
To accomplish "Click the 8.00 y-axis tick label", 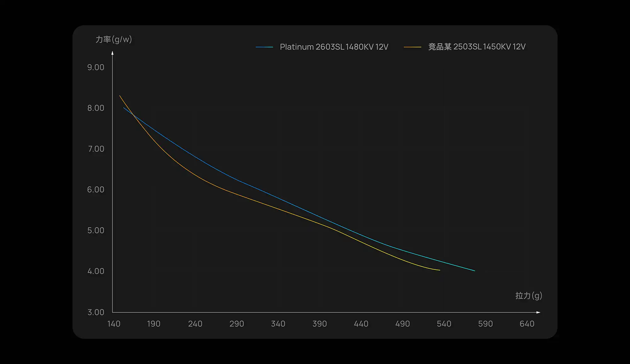I will pyautogui.click(x=96, y=108).
